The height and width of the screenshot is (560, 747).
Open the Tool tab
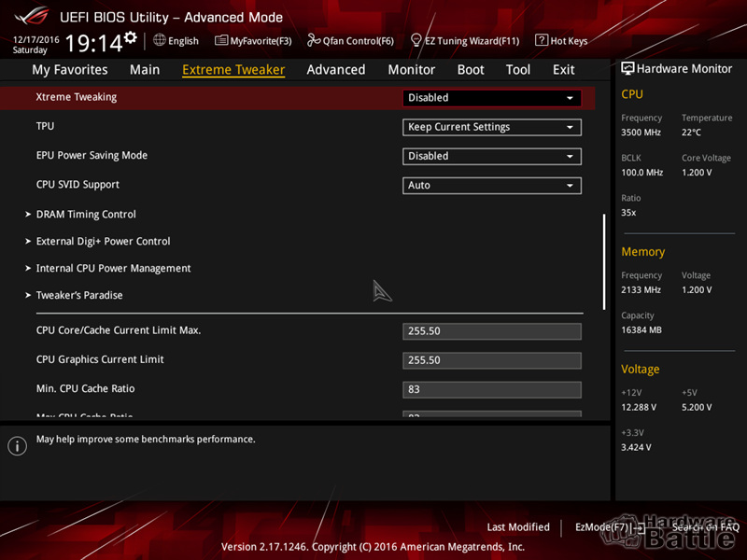pyautogui.click(x=518, y=70)
